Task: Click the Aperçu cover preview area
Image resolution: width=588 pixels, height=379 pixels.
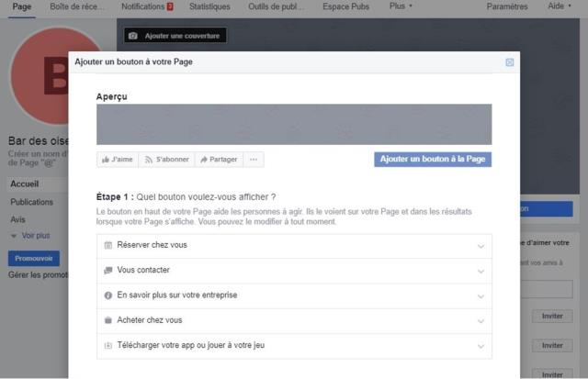Action: pyautogui.click(x=294, y=125)
